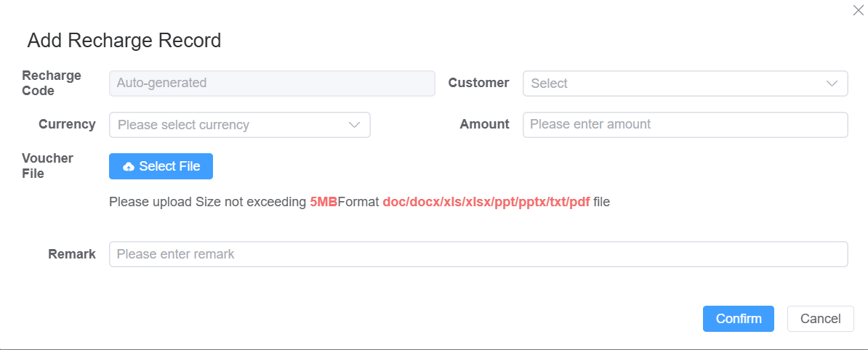Image resolution: width=868 pixels, height=350 pixels.
Task: Click the Customer field label
Action: [x=478, y=83]
